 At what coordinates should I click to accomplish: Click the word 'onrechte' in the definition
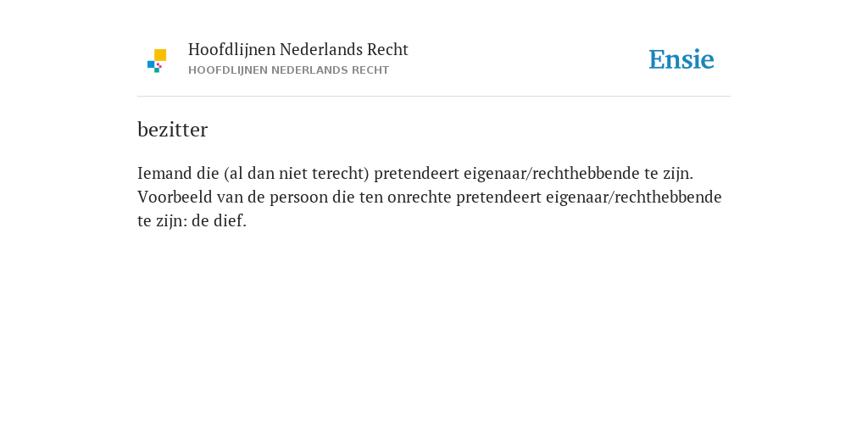[419, 197]
